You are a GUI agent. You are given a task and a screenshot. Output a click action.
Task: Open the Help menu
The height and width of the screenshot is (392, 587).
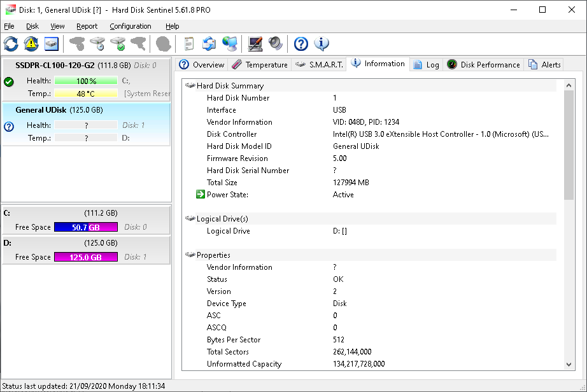coord(172,26)
